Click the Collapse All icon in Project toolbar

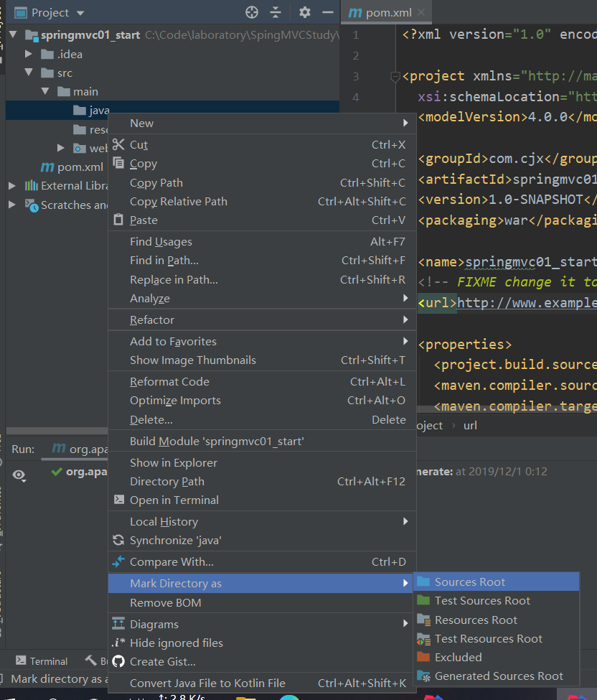pos(276,12)
